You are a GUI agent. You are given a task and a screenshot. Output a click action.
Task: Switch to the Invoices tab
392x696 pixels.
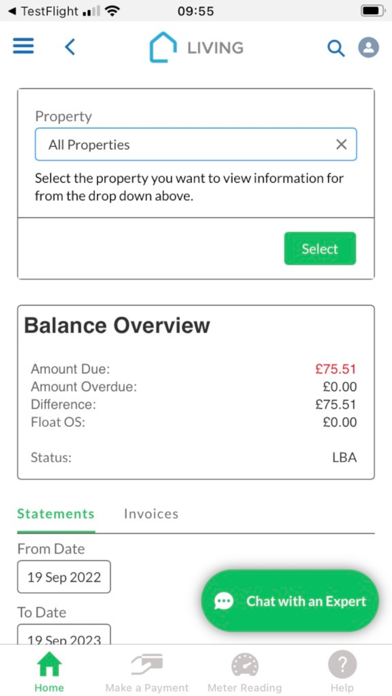151,514
